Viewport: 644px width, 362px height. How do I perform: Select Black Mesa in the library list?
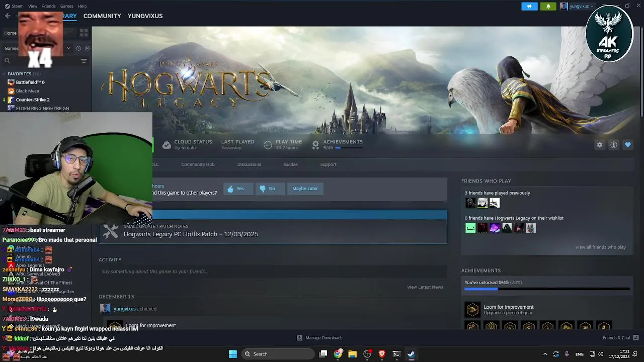27,91
